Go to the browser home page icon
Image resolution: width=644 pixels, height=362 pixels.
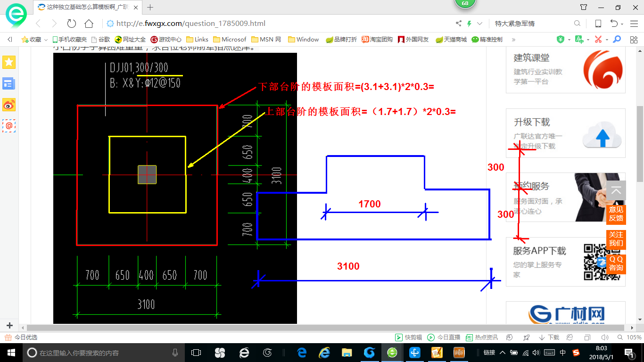(x=89, y=24)
